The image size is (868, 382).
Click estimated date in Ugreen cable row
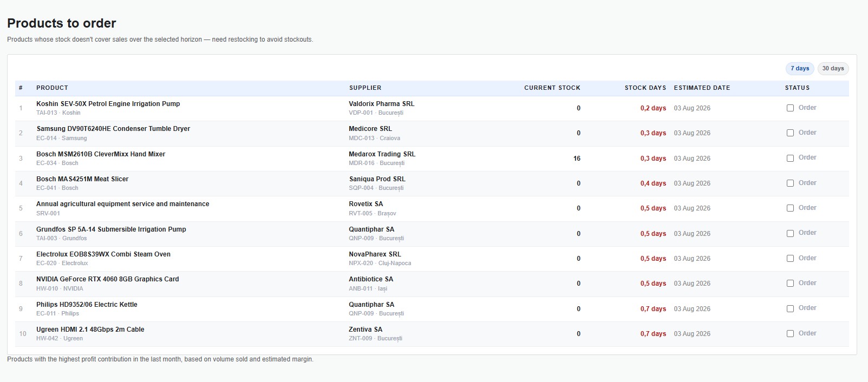point(692,334)
